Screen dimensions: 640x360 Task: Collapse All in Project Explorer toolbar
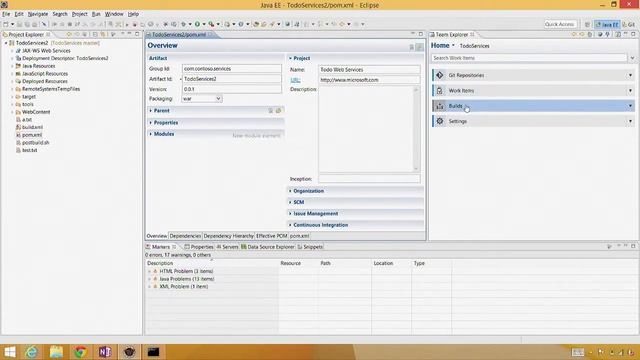coord(95,34)
